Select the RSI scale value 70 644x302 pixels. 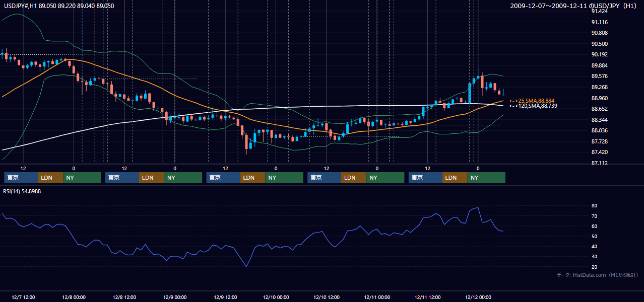(x=594, y=216)
